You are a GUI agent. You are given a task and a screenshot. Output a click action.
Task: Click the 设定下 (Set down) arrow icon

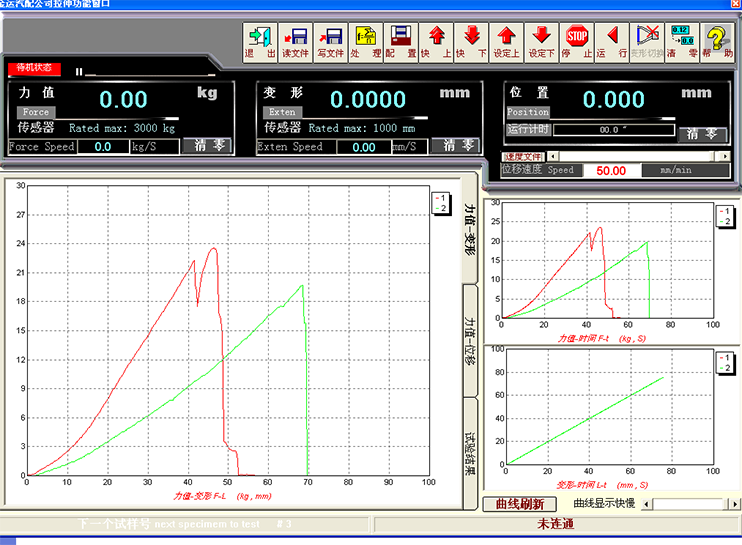click(x=541, y=40)
